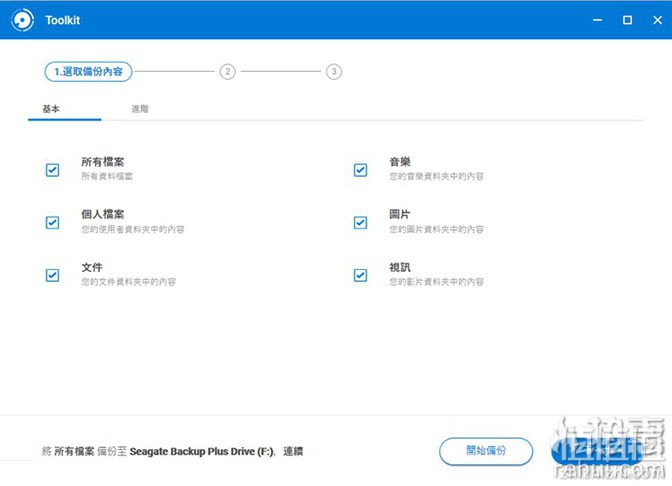Click Seagate Backup Plus Drive (F:) destination
The height and width of the screenshot is (486, 672).
[201, 452]
